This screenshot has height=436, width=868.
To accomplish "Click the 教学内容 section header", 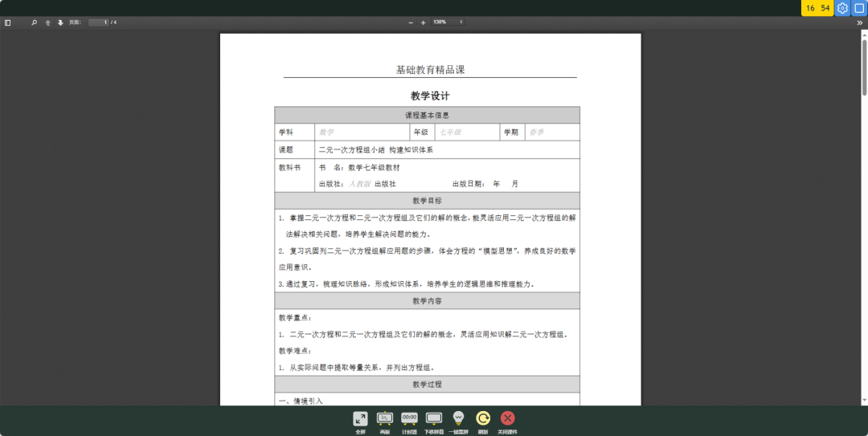I will [427, 300].
